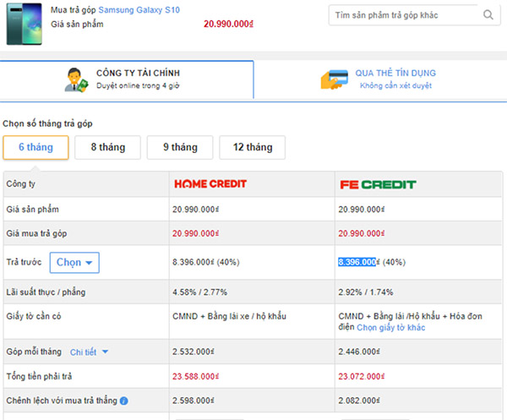
Task: Click FE Credit difference 2.082.000₫
Action: point(359,401)
